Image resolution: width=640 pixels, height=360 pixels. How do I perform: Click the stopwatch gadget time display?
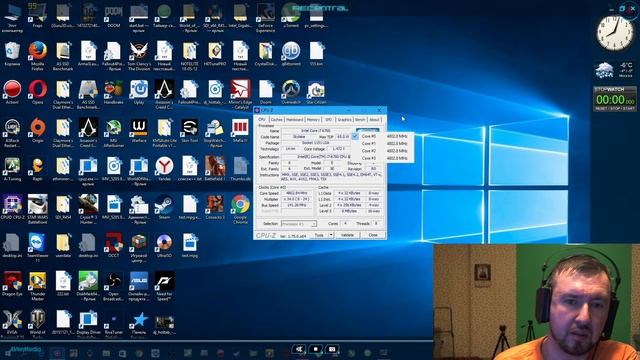click(x=615, y=100)
